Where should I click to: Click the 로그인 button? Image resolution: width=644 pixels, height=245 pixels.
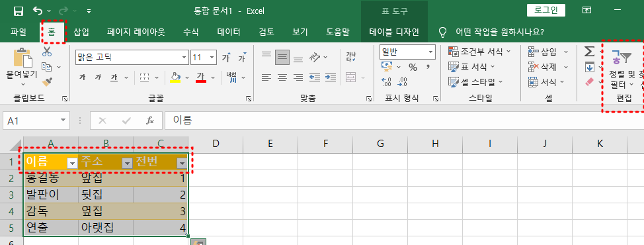pos(546,11)
